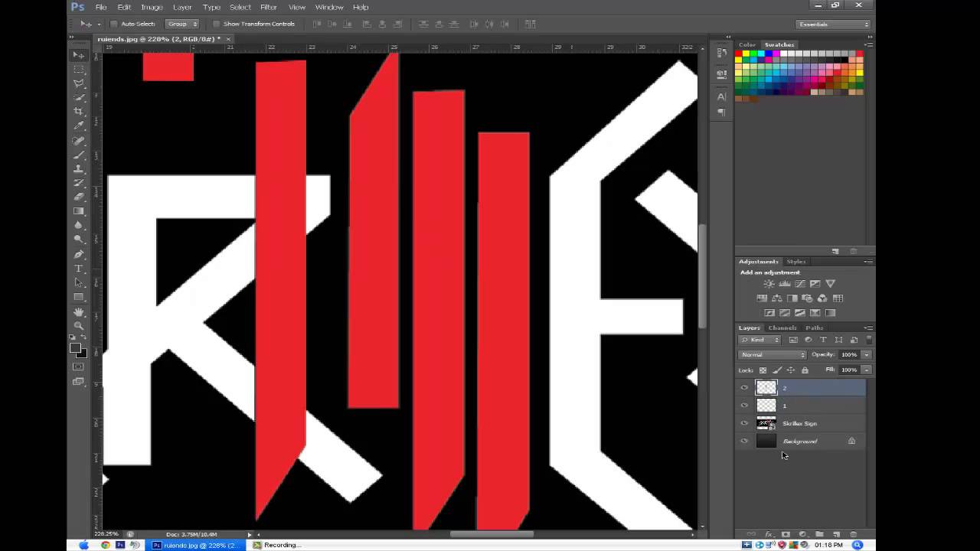Select the Crop tool
This screenshot has height=551, width=980.
click(x=79, y=112)
